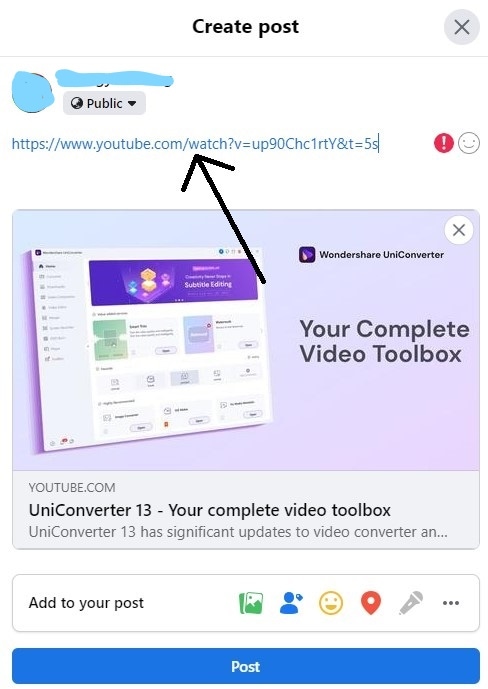Click the grey microphone Host Q&A icon
Image resolution: width=488 pixels, height=689 pixels.
tap(411, 603)
